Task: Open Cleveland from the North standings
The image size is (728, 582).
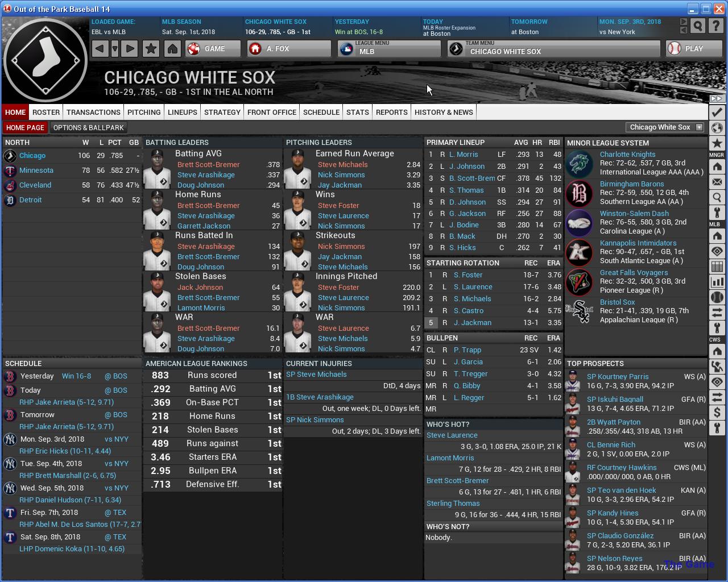Action: 35,185
